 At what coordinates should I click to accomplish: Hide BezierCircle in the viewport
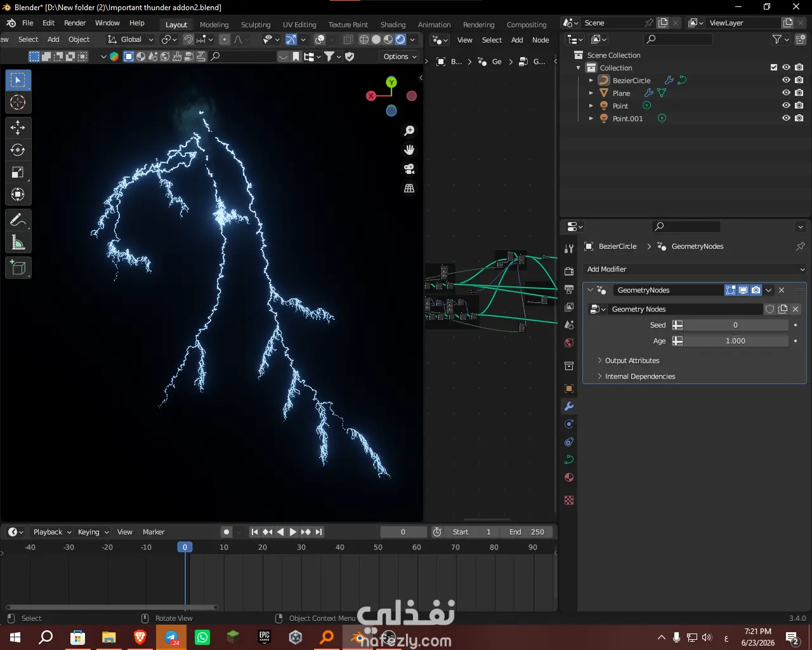pyautogui.click(x=786, y=80)
